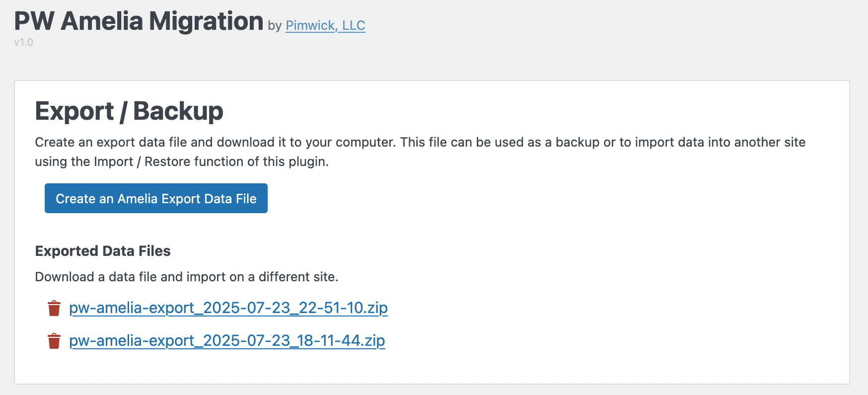Start a new Amelia export backup
Viewport: 868px width, 395px height.
[156, 198]
